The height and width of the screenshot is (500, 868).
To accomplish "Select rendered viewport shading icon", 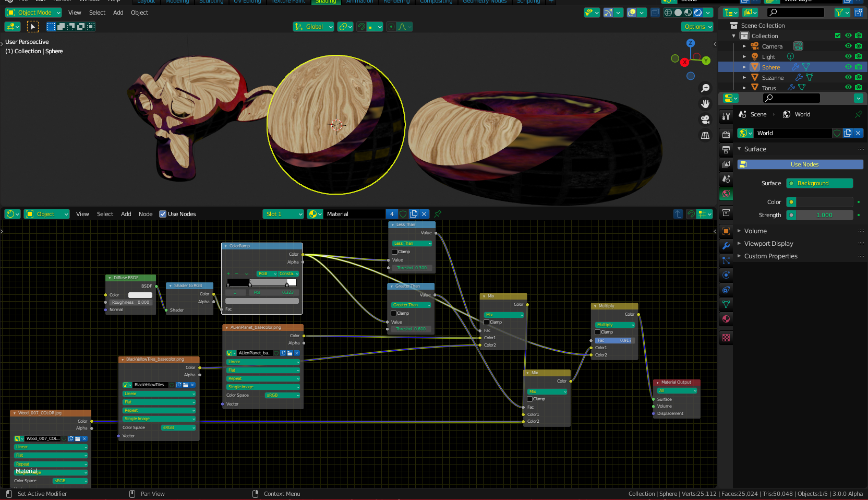I will tap(698, 13).
